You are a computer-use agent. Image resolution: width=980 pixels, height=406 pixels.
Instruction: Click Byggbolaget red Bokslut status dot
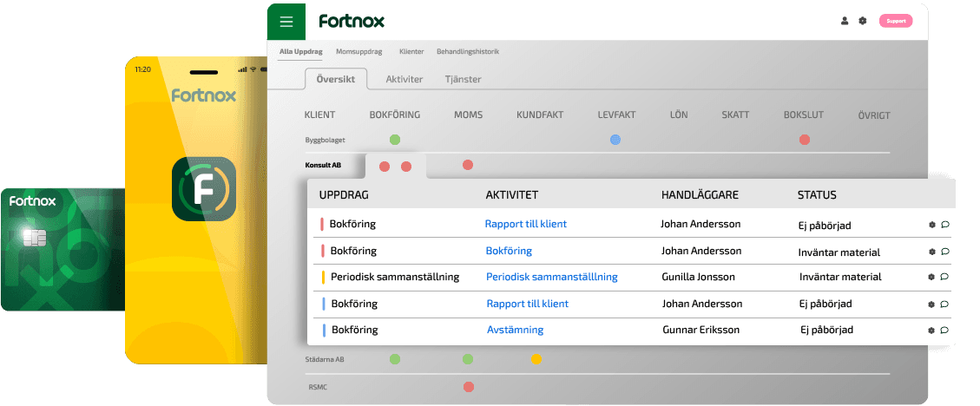[x=805, y=140]
